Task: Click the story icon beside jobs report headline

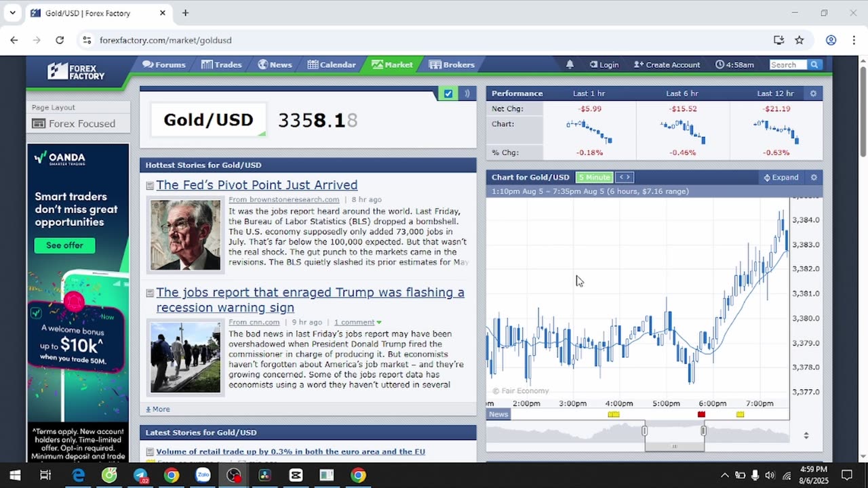Action: (x=150, y=293)
